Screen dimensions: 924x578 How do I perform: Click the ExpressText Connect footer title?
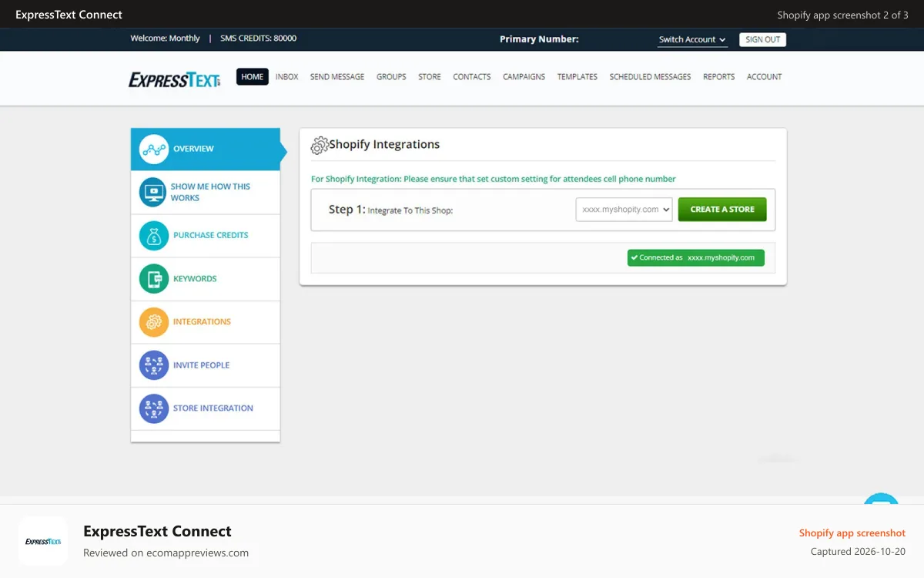point(157,531)
